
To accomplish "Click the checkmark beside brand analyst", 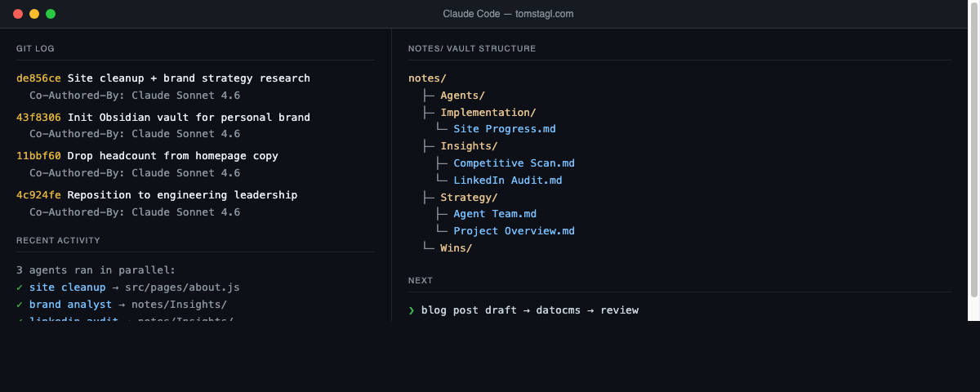I will coord(20,305).
